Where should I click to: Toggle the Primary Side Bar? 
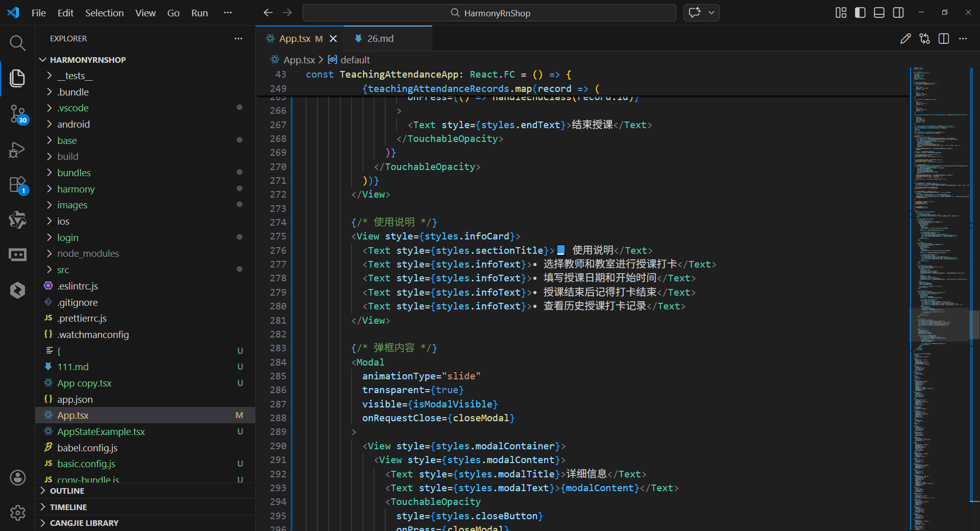pyautogui.click(x=860, y=13)
